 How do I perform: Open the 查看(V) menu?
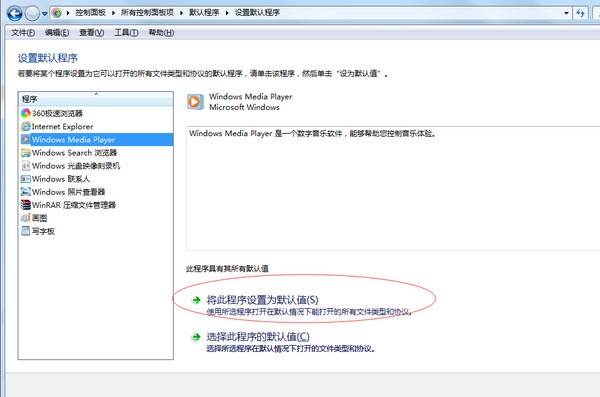tap(91, 33)
